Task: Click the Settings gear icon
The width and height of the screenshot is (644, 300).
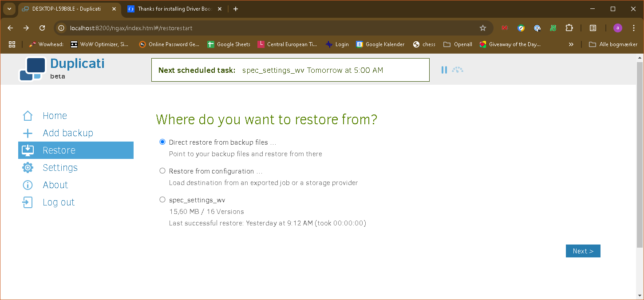Action: (28, 168)
